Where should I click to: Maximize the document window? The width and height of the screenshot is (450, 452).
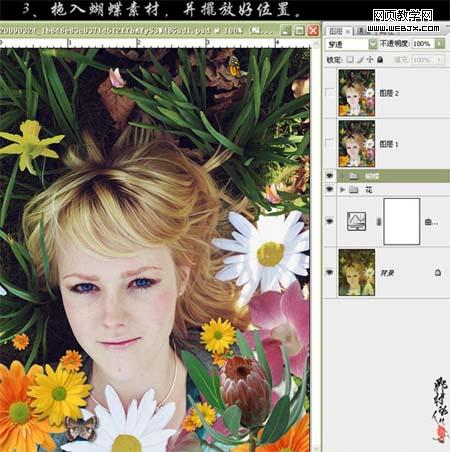pos(299,31)
